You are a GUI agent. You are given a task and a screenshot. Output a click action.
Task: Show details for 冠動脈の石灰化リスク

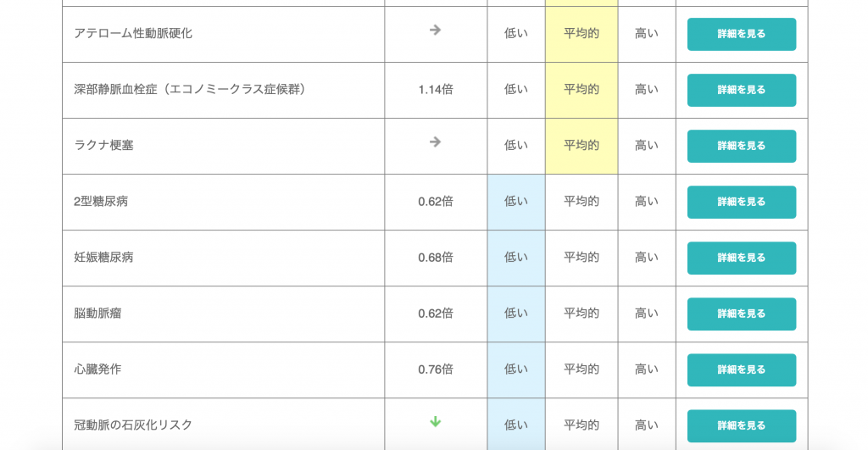pos(741,425)
